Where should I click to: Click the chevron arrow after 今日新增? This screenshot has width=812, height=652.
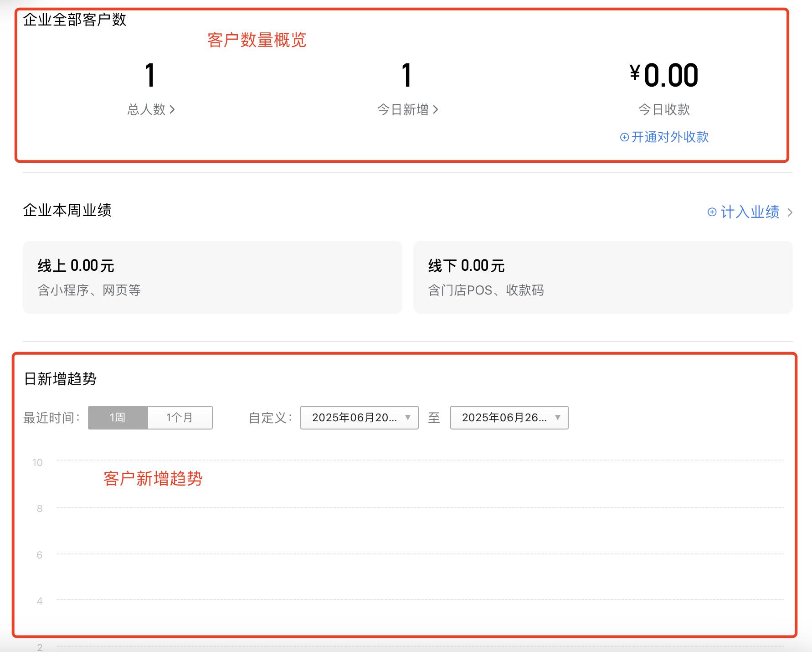point(437,109)
